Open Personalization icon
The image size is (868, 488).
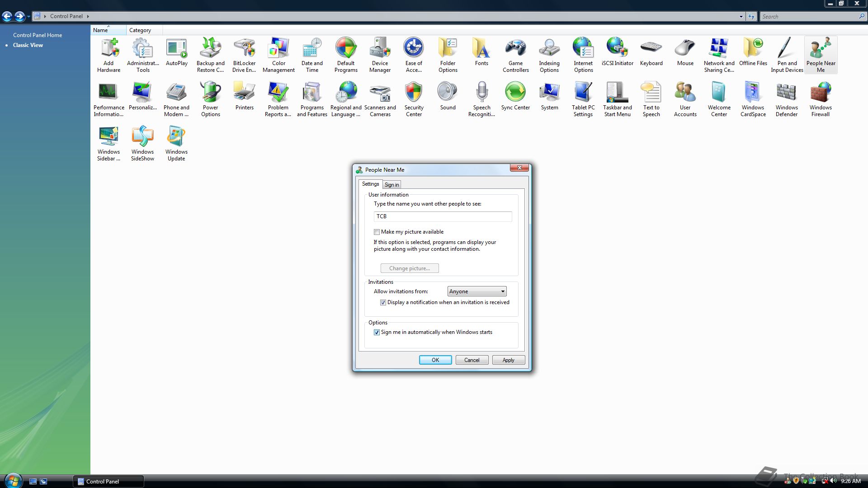pos(143,96)
